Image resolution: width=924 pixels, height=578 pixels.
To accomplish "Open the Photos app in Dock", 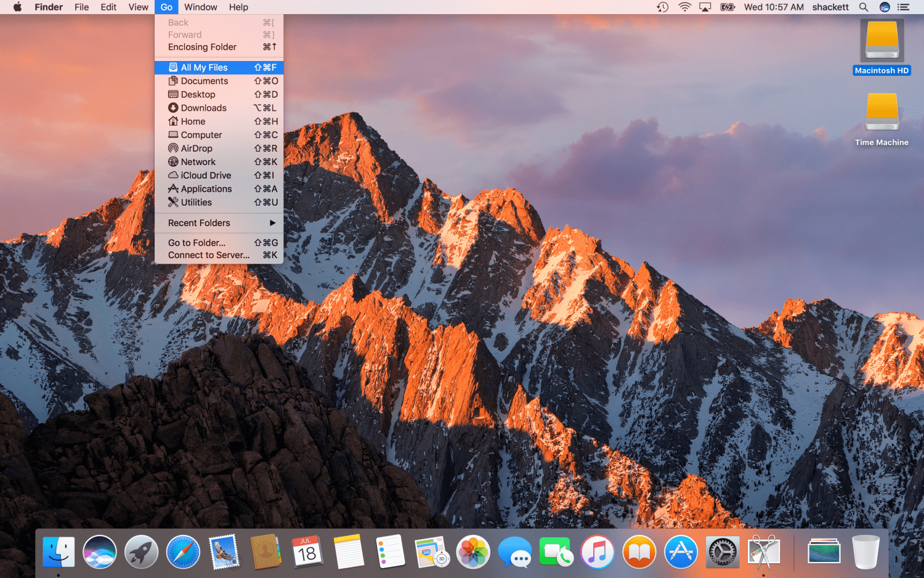I will [472, 552].
